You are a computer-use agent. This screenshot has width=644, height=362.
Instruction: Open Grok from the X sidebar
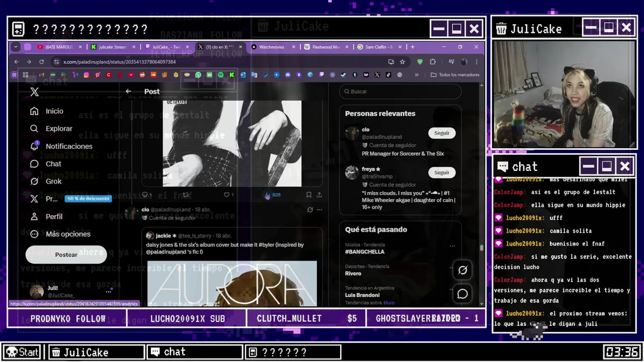pos(46,181)
